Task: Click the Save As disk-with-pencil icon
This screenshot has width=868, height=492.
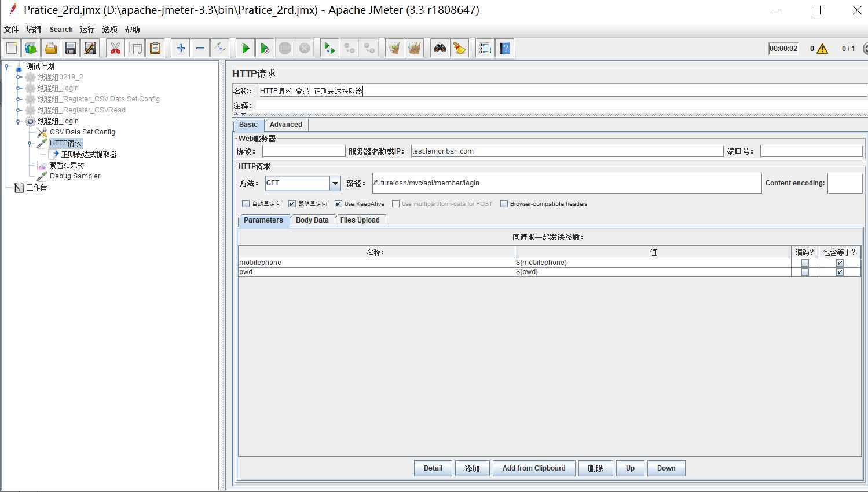Action: [x=90, y=48]
